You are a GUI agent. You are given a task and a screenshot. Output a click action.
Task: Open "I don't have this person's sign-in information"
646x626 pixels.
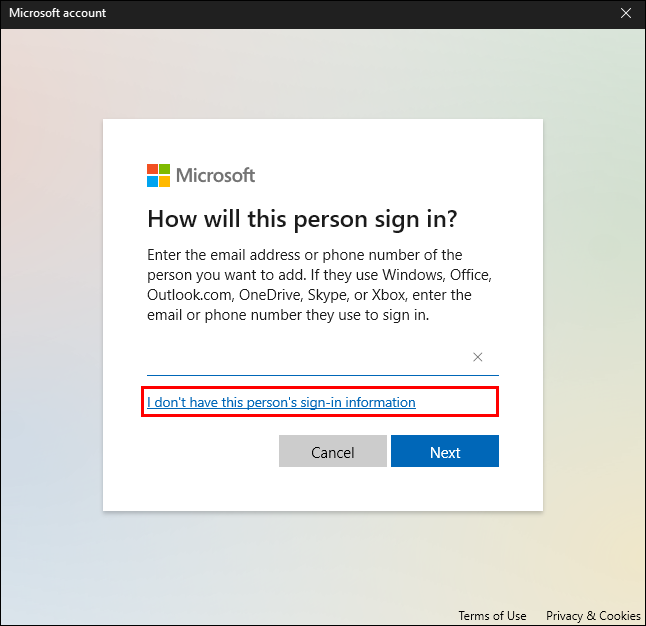tap(281, 402)
